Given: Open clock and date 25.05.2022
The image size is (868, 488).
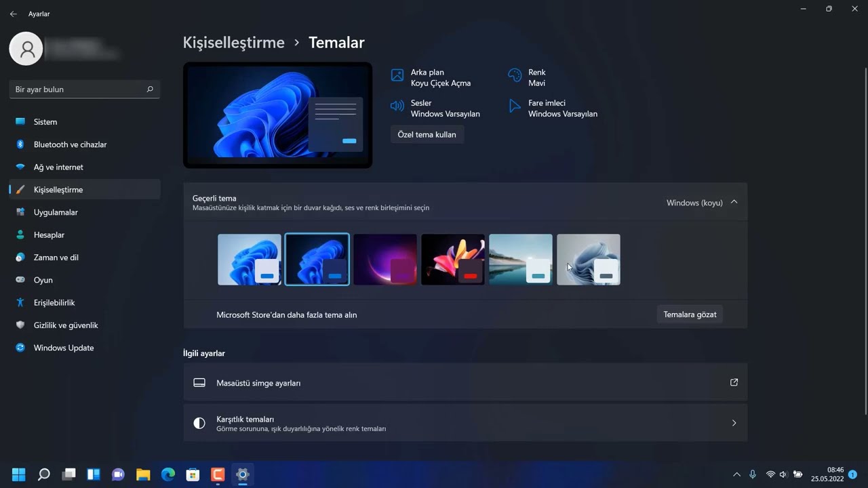Looking at the screenshot, I should coord(828,474).
